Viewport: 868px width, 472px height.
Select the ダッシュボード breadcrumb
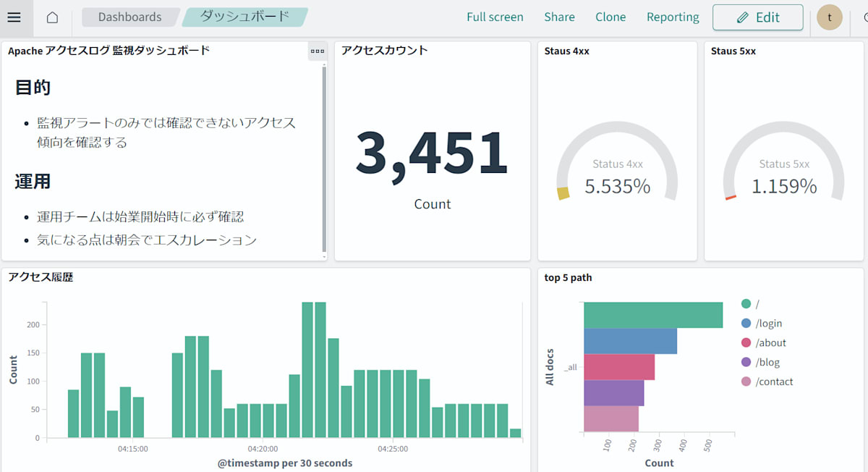pos(244,17)
